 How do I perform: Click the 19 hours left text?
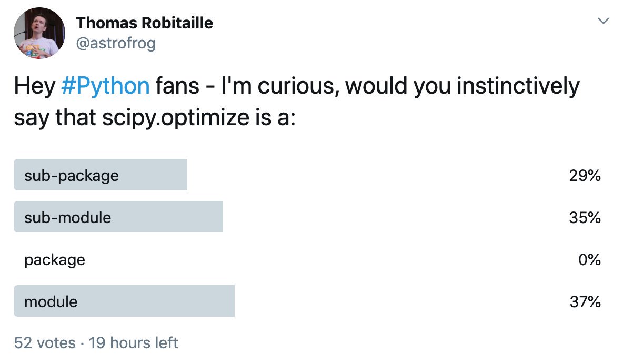pyautogui.click(x=133, y=342)
